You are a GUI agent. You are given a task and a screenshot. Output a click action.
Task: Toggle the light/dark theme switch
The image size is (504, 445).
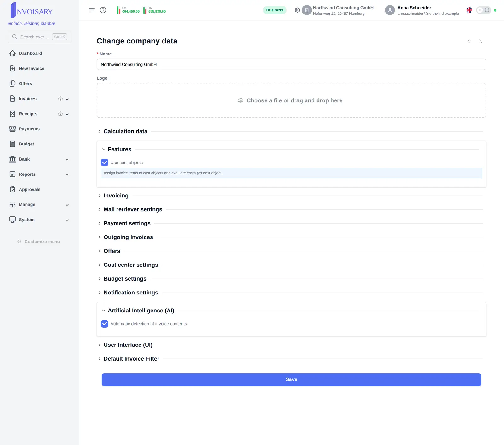click(484, 10)
